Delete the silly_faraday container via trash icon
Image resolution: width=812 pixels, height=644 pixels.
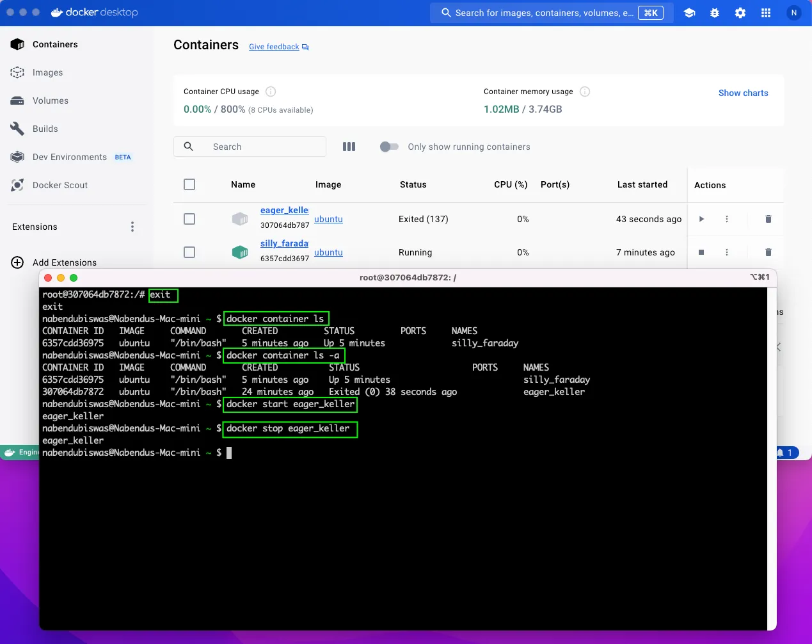click(x=768, y=252)
